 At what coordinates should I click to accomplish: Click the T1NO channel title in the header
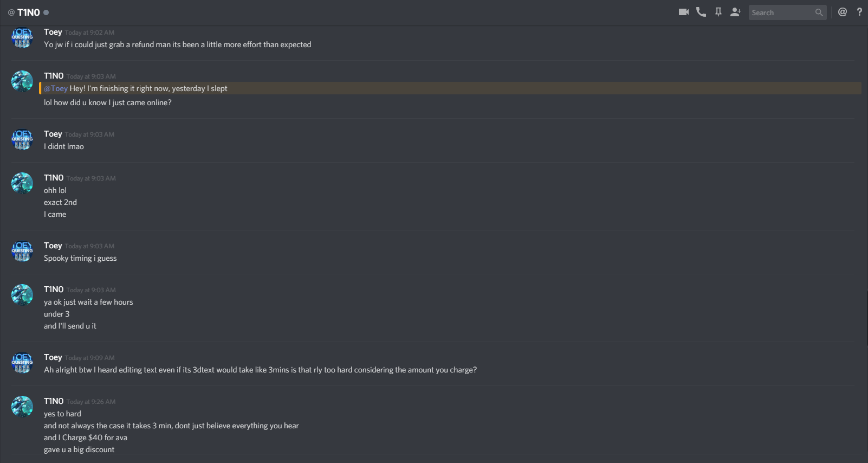[29, 12]
